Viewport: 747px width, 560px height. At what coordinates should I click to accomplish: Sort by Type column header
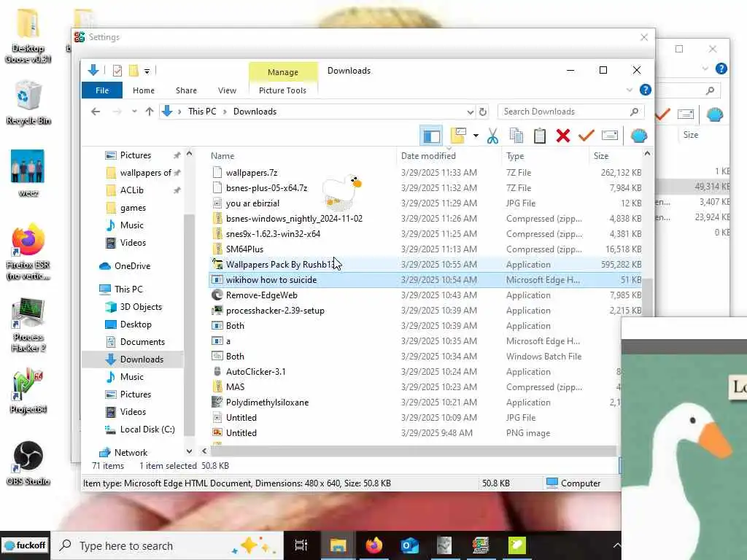point(515,156)
